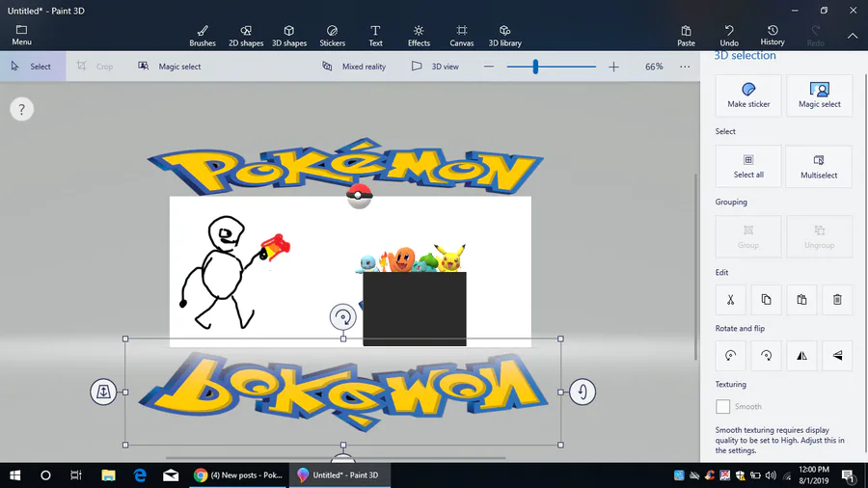
Task: Click the Select all button
Action: coord(748,166)
